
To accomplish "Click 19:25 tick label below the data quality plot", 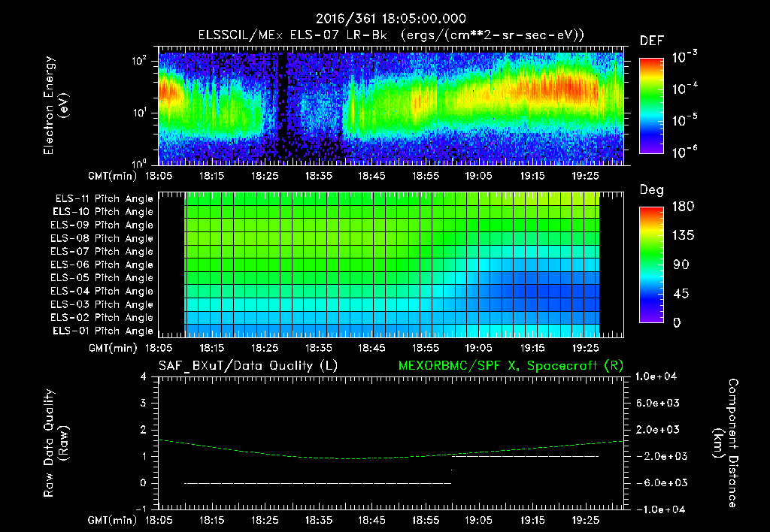I will tap(585, 521).
